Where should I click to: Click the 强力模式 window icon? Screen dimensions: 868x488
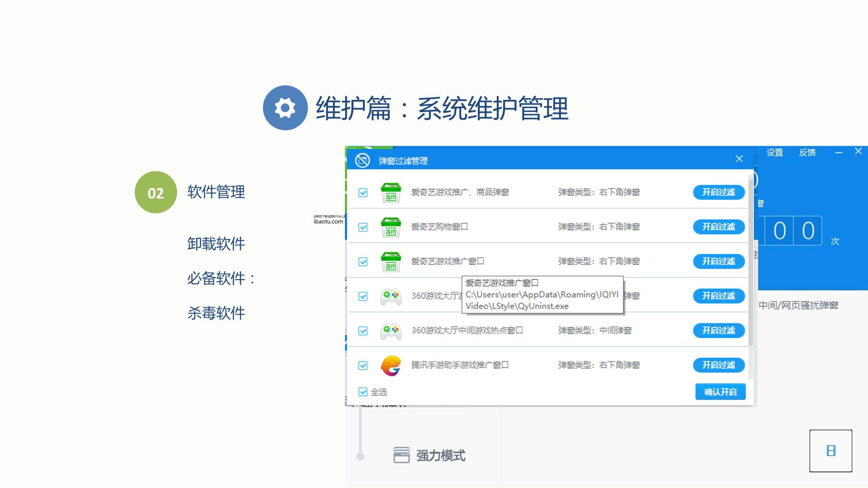401,455
